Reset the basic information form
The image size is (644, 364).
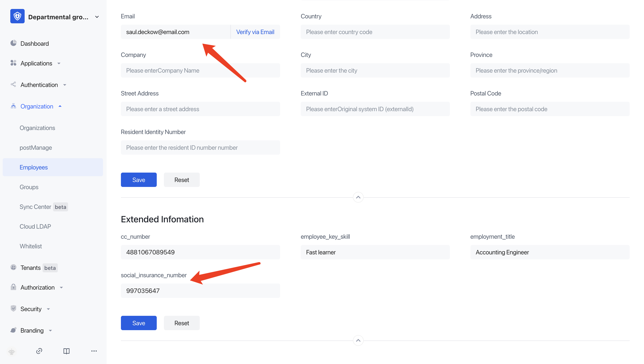point(182,180)
